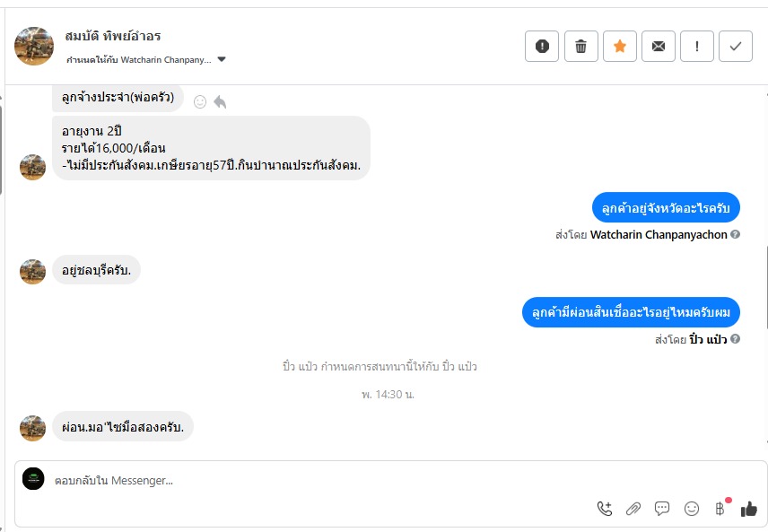The height and width of the screenshot is (532, 768).
Task: Flag conversation with exclamation mark button
Action: tap(697, 46)
